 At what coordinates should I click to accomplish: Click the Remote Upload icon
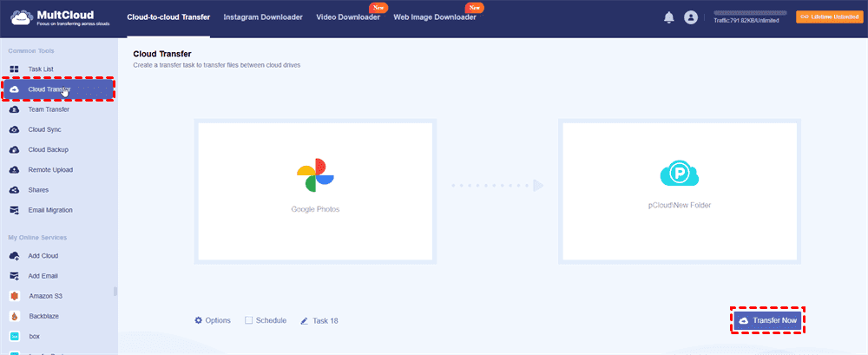click(x=15, y=170)
